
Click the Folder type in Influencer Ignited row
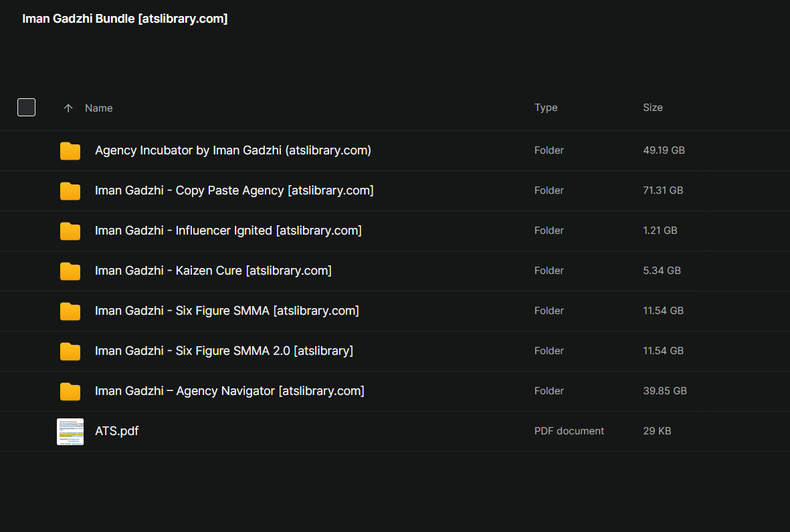click(x=549, y=231)
